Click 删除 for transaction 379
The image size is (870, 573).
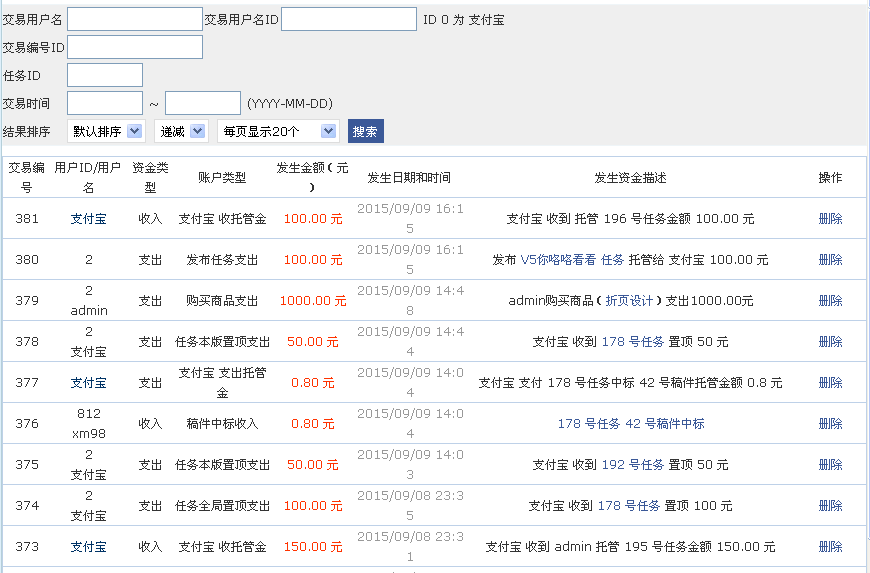click(830, 301)
